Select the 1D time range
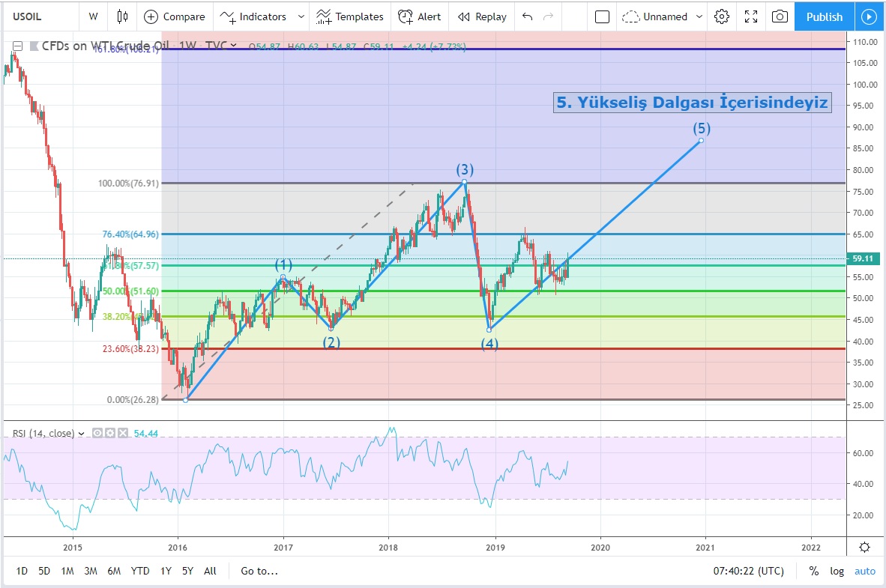The width and height of the screenshot is (886, 588). click(22, 571)
